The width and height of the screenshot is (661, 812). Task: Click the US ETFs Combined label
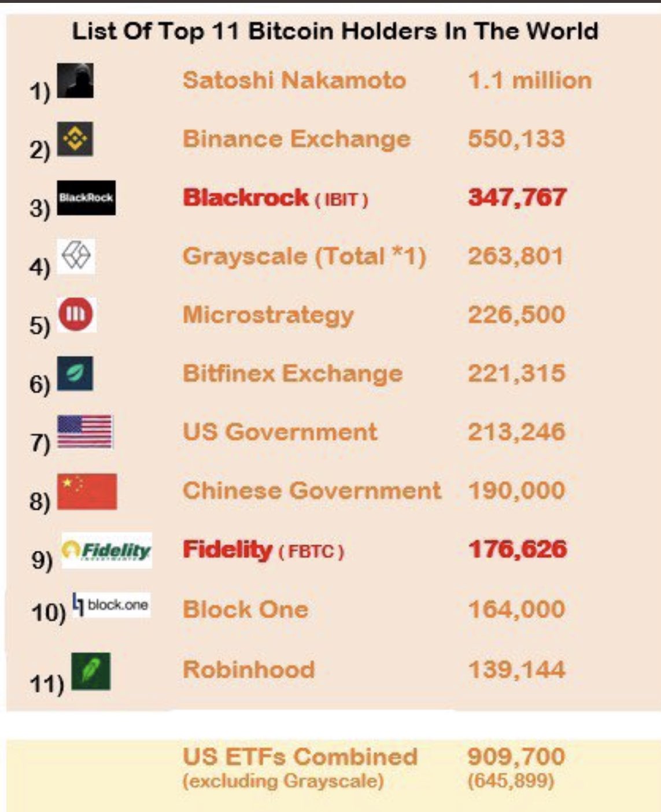[300, 756]
